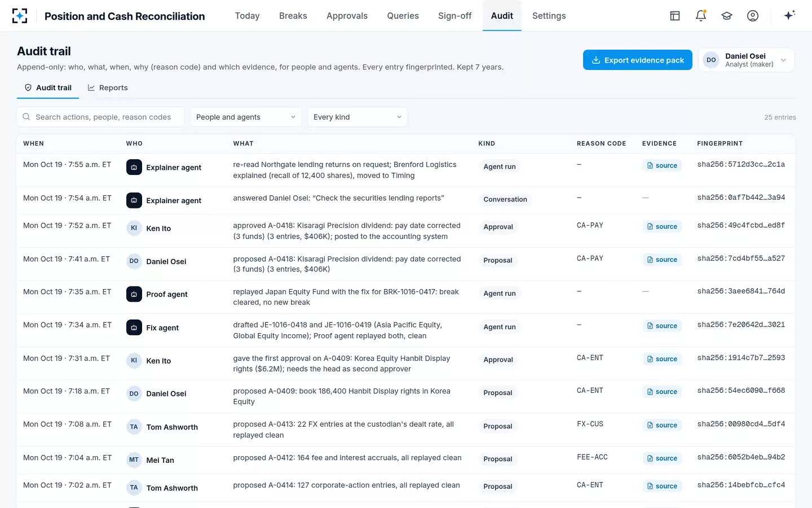Click the DO avatar in the user switcher
This screenshot has width=812, height=508.
click(712, 60)
